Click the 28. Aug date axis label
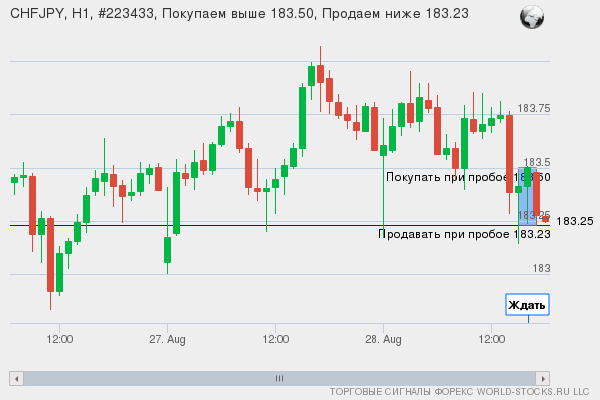The width and height of the screenshot is (600, 400). [x=383, y=340]
